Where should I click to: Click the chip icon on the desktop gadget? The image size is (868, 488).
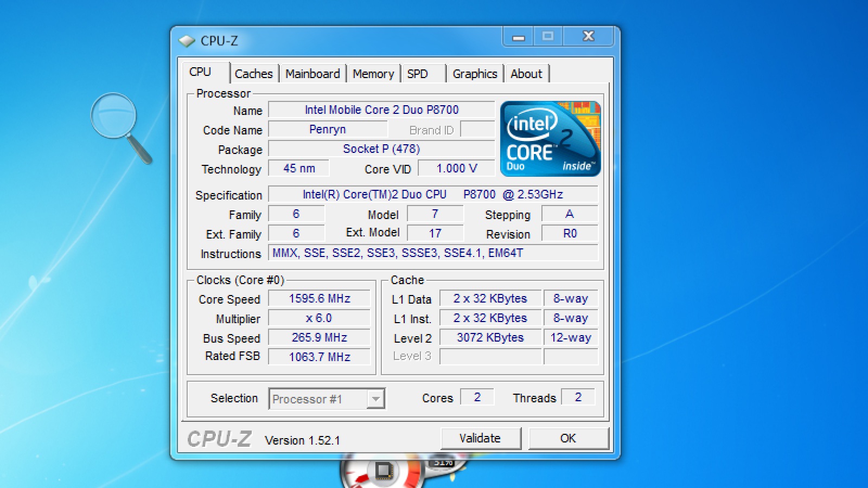point(384,471)
